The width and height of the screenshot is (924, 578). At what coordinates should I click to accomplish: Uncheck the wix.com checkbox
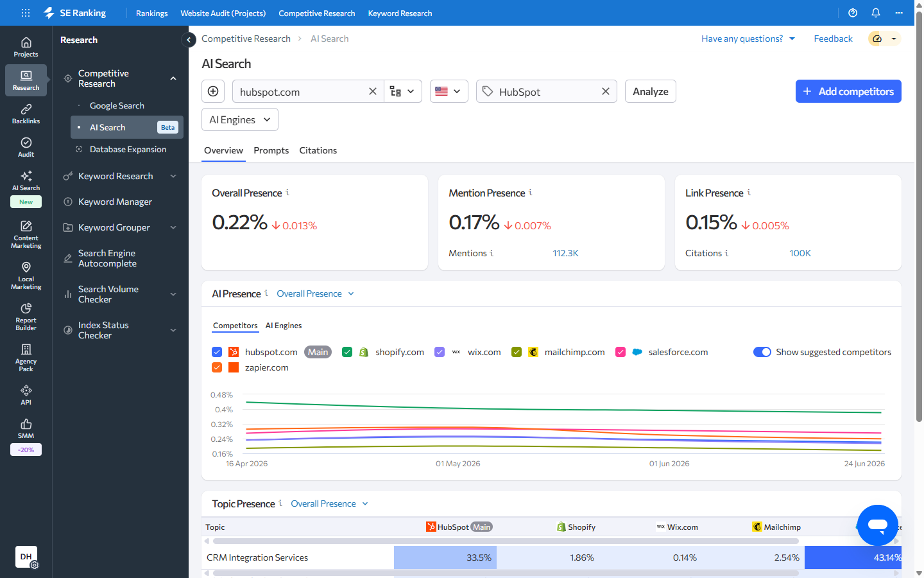[440, 352]
